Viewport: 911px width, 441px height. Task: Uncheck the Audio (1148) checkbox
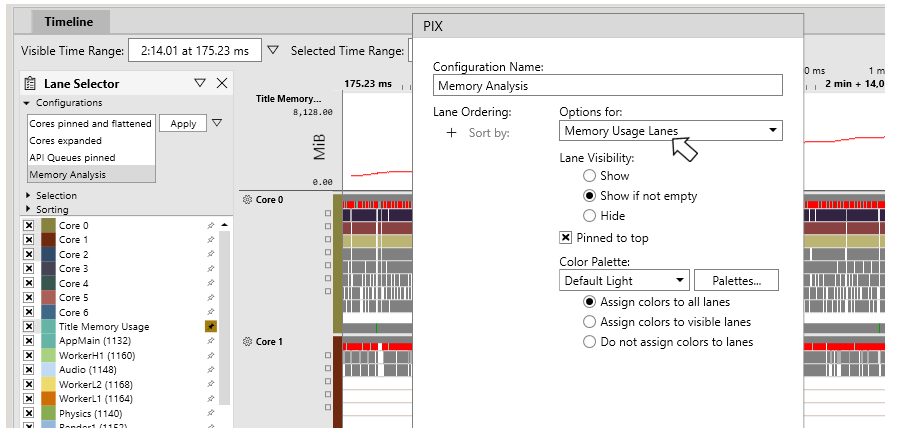point(28,370)
